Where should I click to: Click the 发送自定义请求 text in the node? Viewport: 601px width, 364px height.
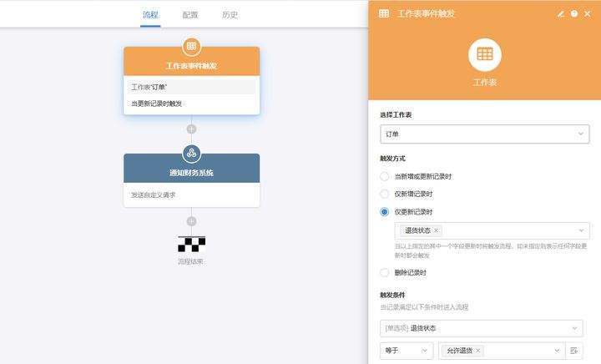[x=154, y=195]
